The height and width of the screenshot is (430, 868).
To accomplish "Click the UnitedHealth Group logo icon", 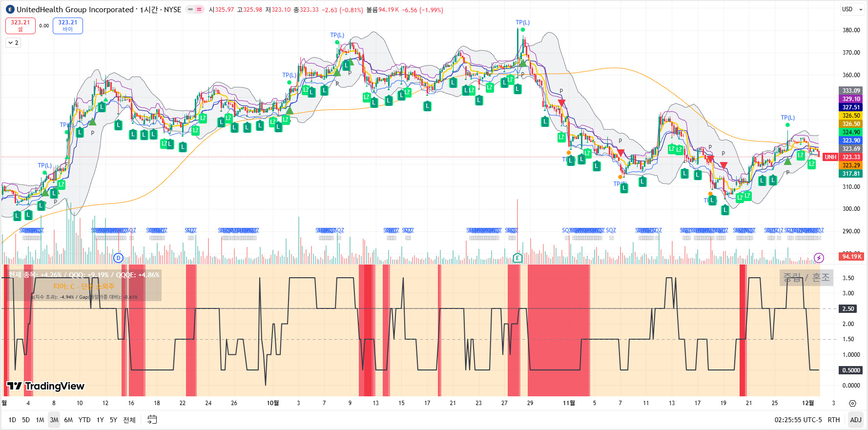I will pyautogui.click(x=10, y=9).
